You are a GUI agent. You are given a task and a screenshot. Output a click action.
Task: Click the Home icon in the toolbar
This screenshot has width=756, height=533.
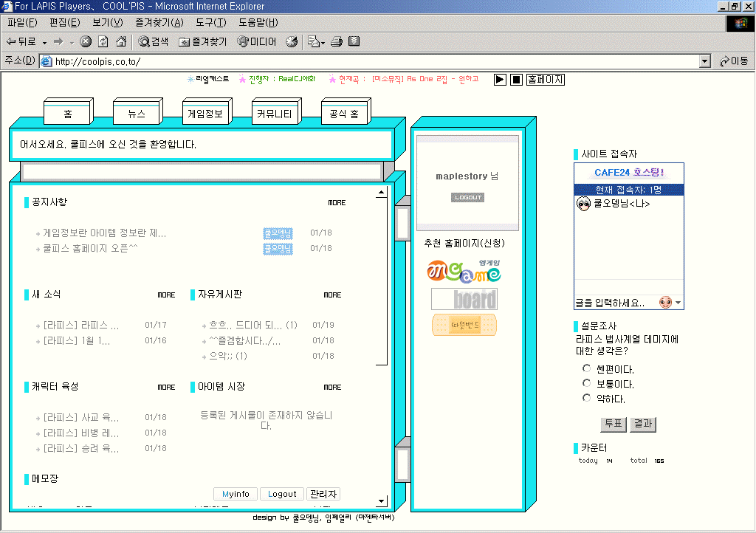coord(121,42)
